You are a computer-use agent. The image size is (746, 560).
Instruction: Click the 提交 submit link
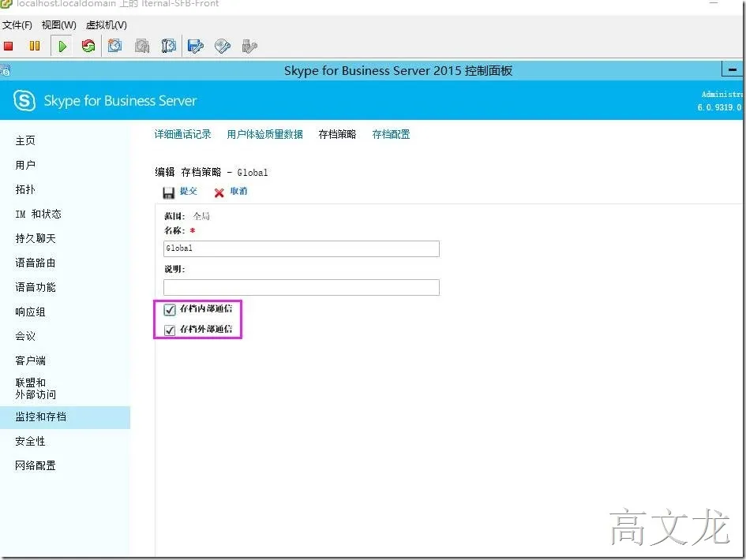[x=189, y=191]
